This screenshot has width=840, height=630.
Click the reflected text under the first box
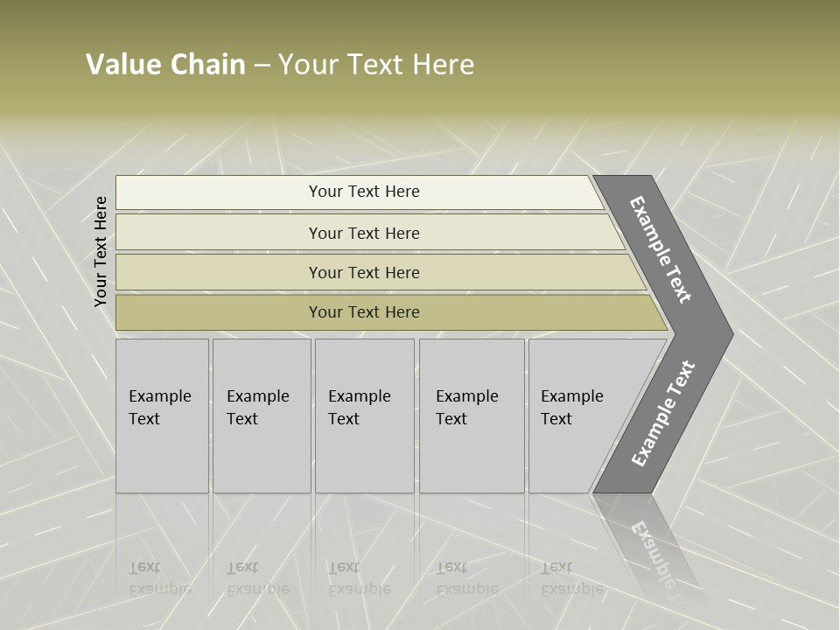159,578
